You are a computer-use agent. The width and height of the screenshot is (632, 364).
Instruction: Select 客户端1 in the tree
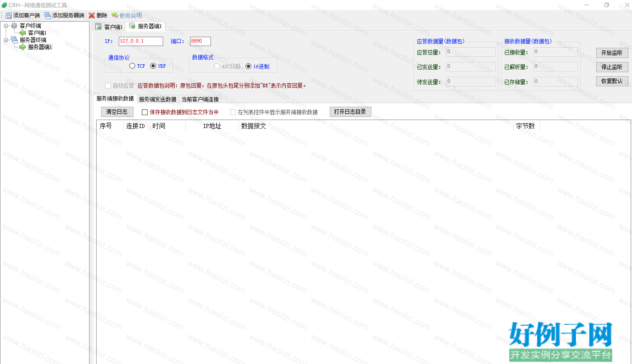pos(37,33)
